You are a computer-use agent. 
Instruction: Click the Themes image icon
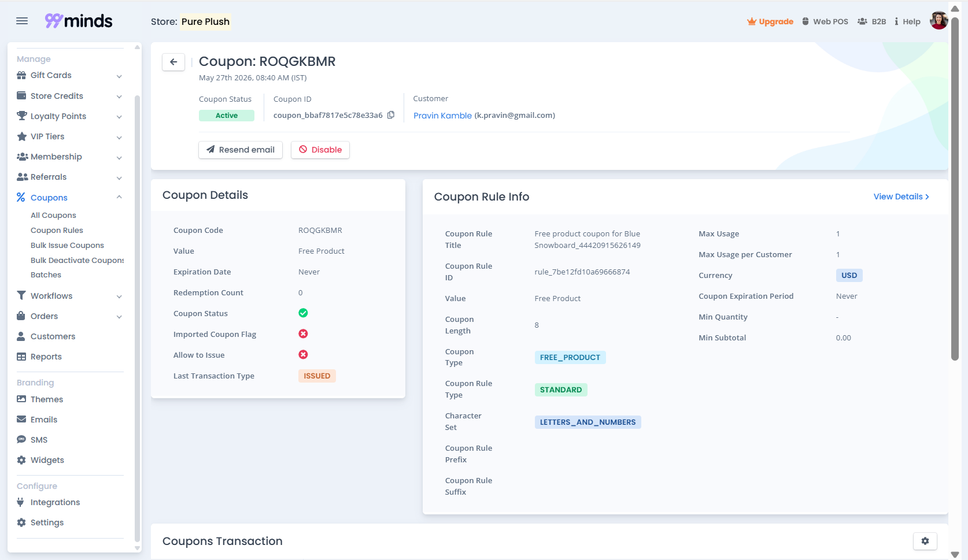coord(21,399)
